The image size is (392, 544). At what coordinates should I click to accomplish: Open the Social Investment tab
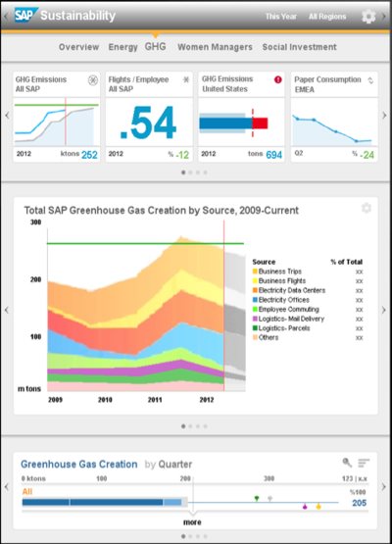299,47
